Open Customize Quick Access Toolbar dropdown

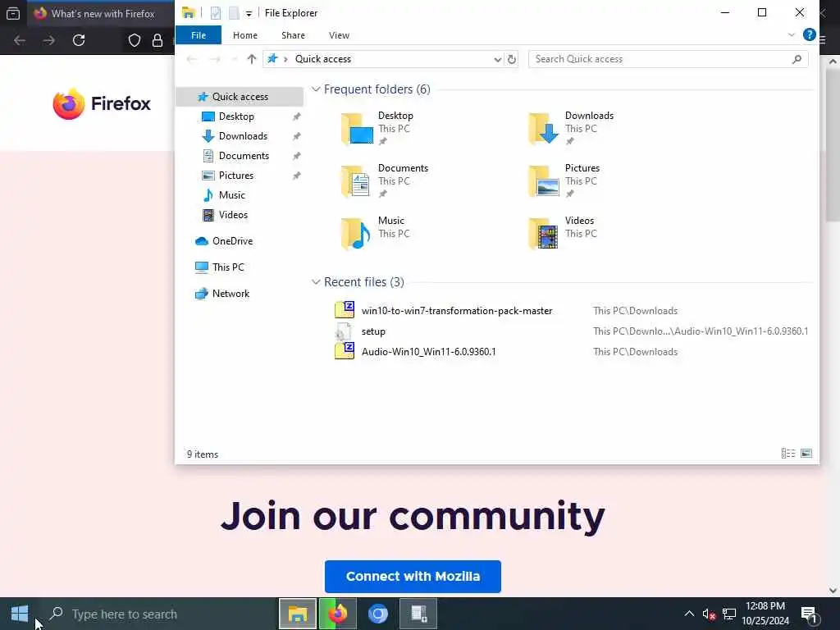pyautogui.click(x=249, y=13)
